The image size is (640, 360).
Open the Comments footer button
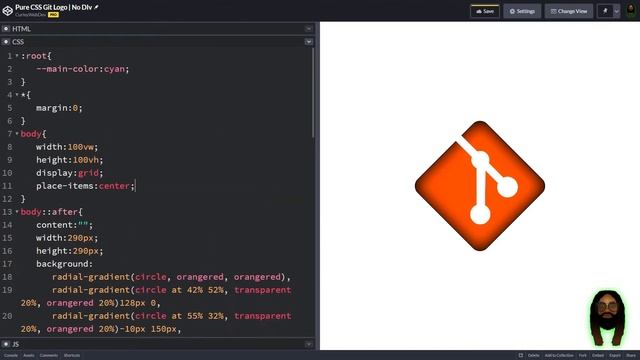49,356
